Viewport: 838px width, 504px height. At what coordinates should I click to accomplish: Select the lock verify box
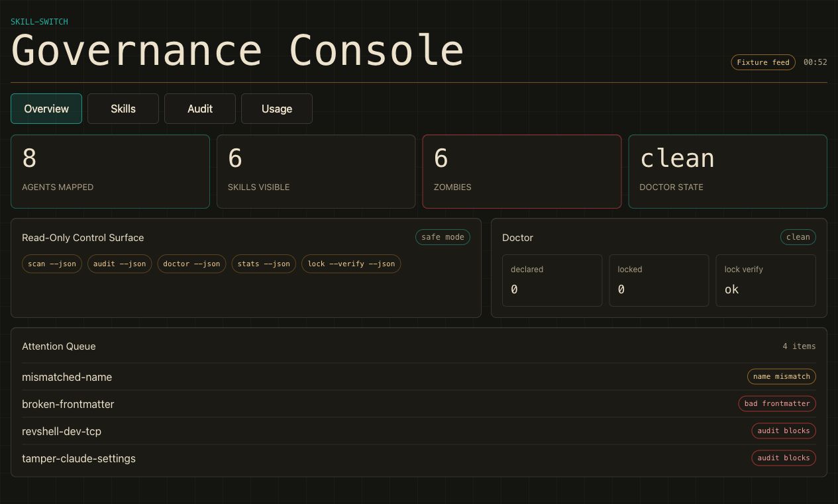766,281
